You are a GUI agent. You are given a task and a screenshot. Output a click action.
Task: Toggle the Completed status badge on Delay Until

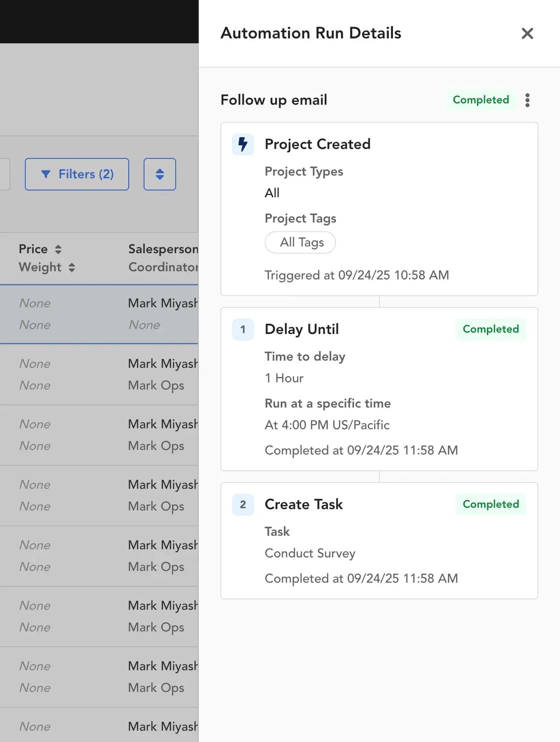coord(490,329)
